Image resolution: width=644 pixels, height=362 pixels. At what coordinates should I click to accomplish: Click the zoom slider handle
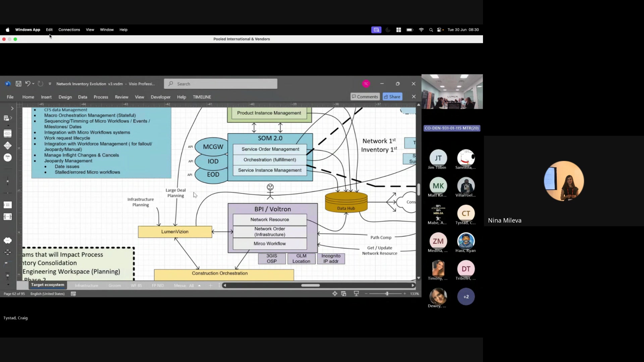coord(387,294)
